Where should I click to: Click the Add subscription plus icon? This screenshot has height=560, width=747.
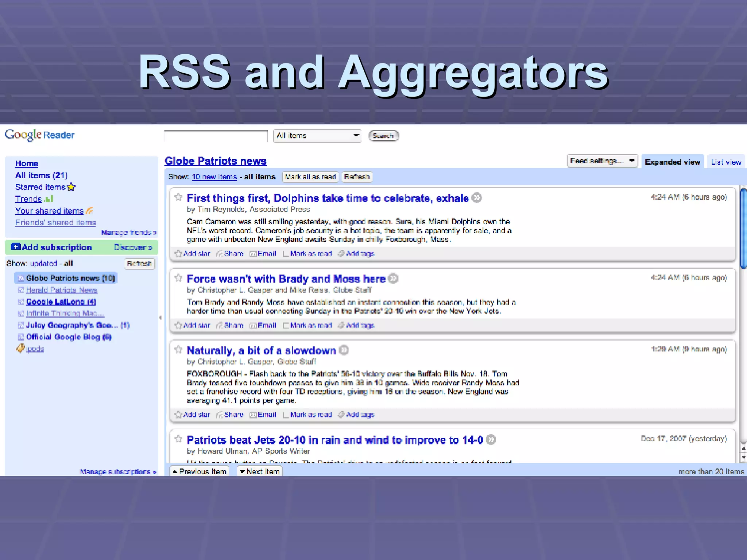(x=16, y=247)
